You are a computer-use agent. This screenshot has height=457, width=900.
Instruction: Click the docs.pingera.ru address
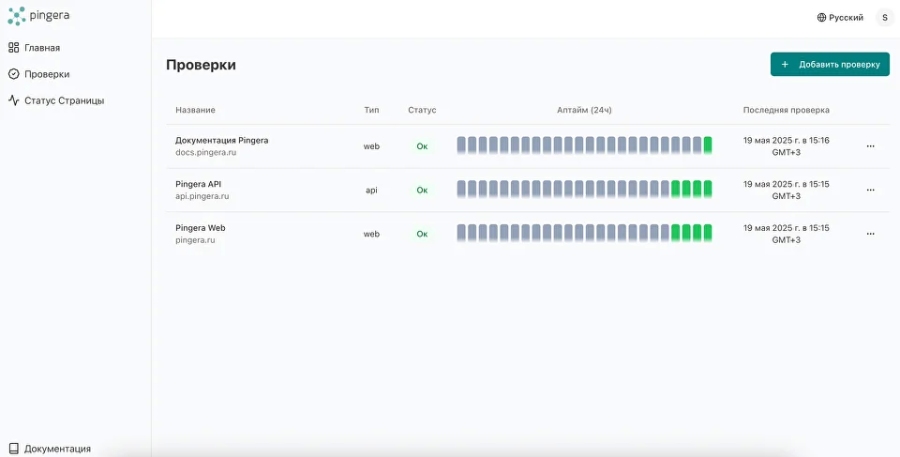pyautogui.click(x=205, y=153)
